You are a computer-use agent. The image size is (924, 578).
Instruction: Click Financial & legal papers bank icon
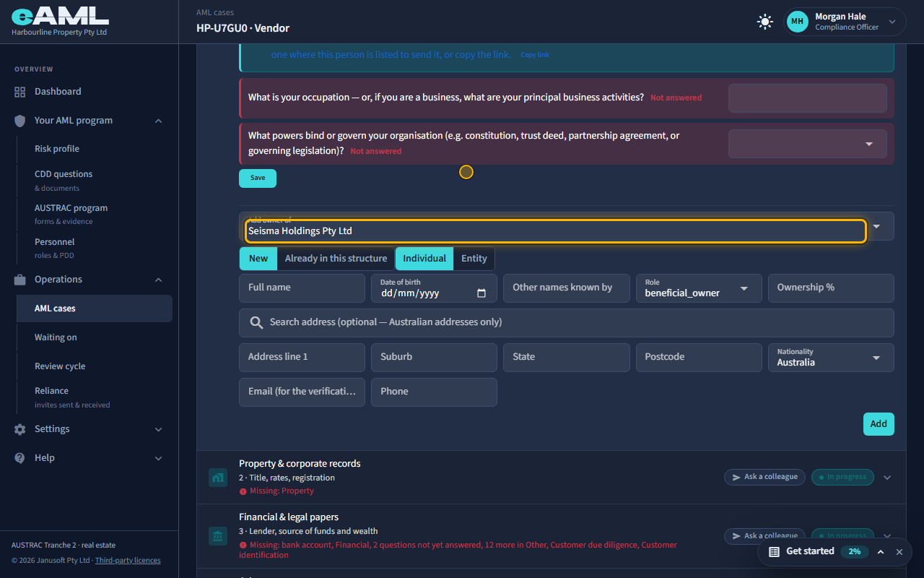[x=218, y=536]
